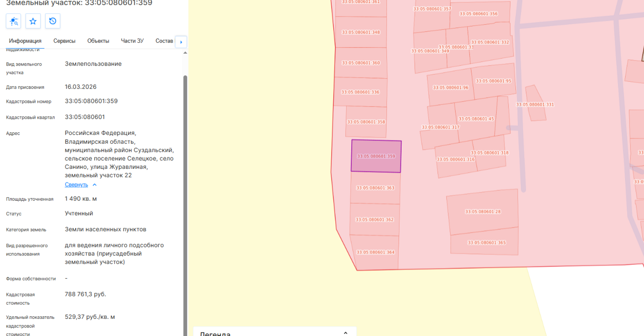Screen dimensions: 644x336
Task: Click cadastral number value 33:05:080601:359
Action: [x=91, y=101]
